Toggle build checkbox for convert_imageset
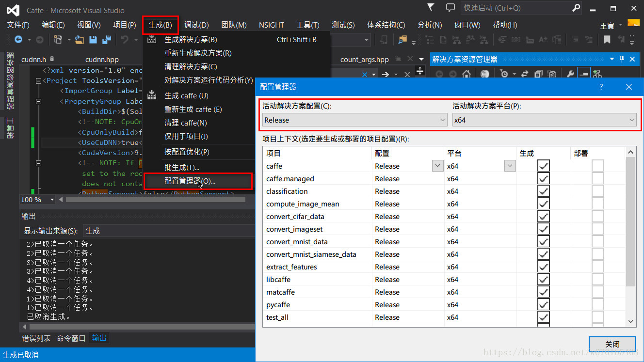The image size is (644, 362). tap(544, 229)
